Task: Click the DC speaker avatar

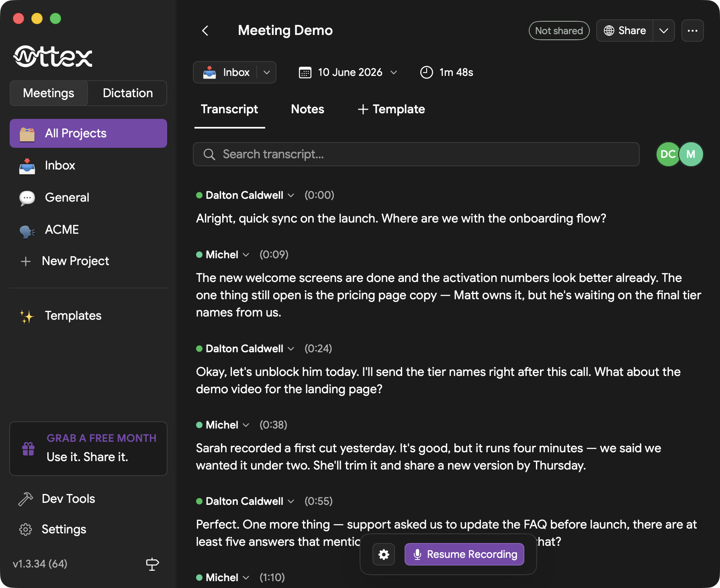Action: [x=668, y=154]
